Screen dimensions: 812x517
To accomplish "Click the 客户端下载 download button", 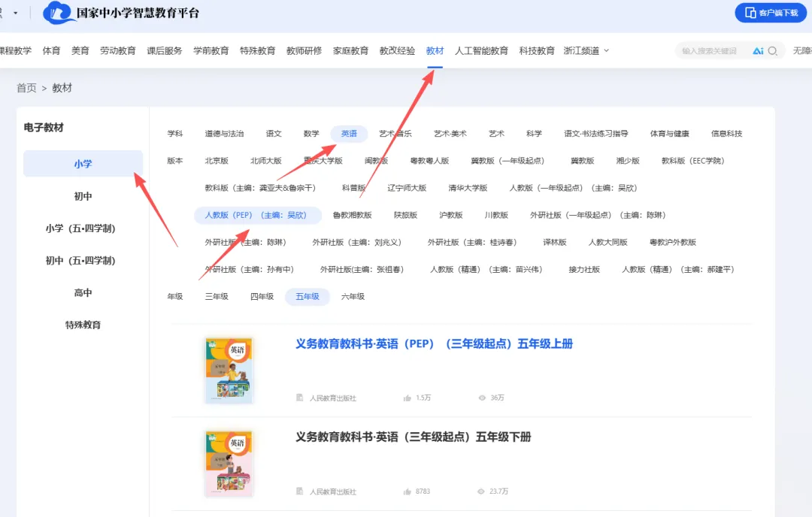I will click(771, 13).
